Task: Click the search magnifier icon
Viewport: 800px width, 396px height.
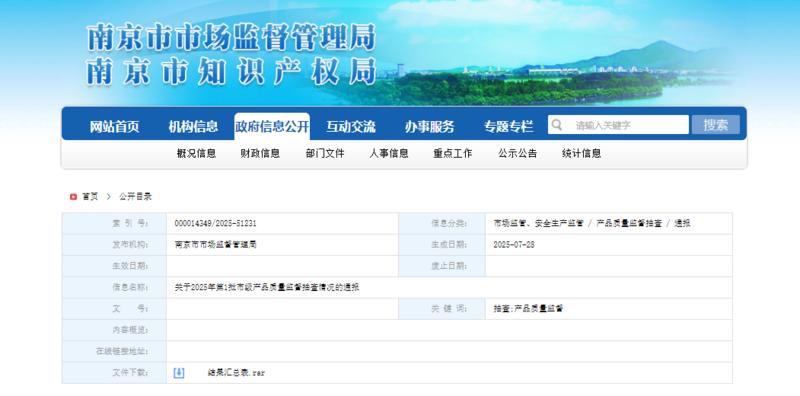Action: pyautogui.click(x=557, y=125)
